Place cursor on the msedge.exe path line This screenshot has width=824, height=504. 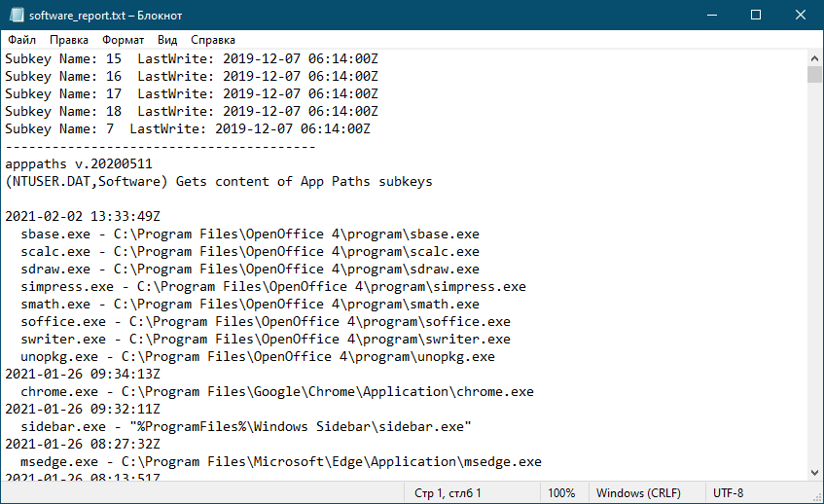(x=280, y=461)
